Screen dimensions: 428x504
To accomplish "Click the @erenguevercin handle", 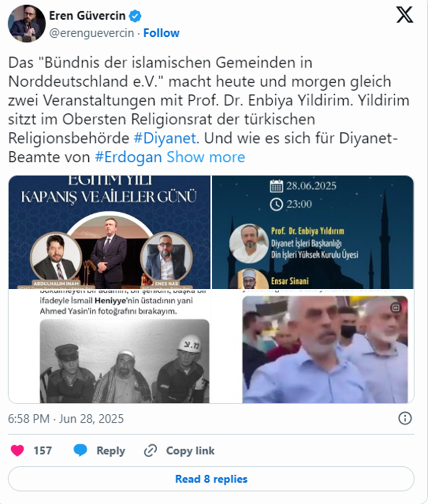I will coord(92,33).
